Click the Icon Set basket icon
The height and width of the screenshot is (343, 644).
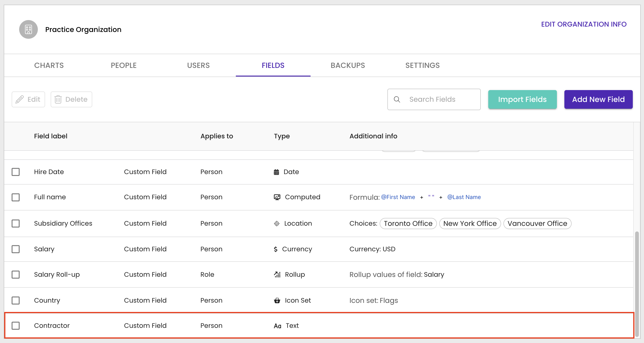277,300
